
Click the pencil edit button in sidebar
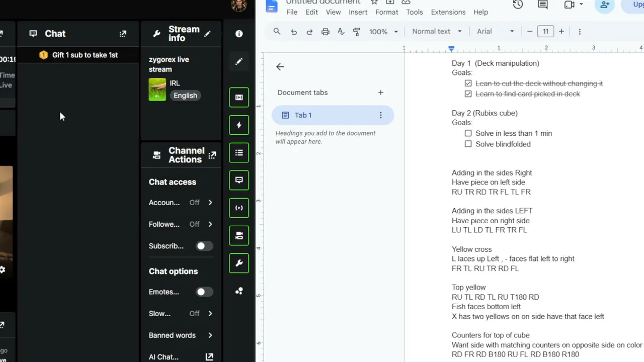239,61
